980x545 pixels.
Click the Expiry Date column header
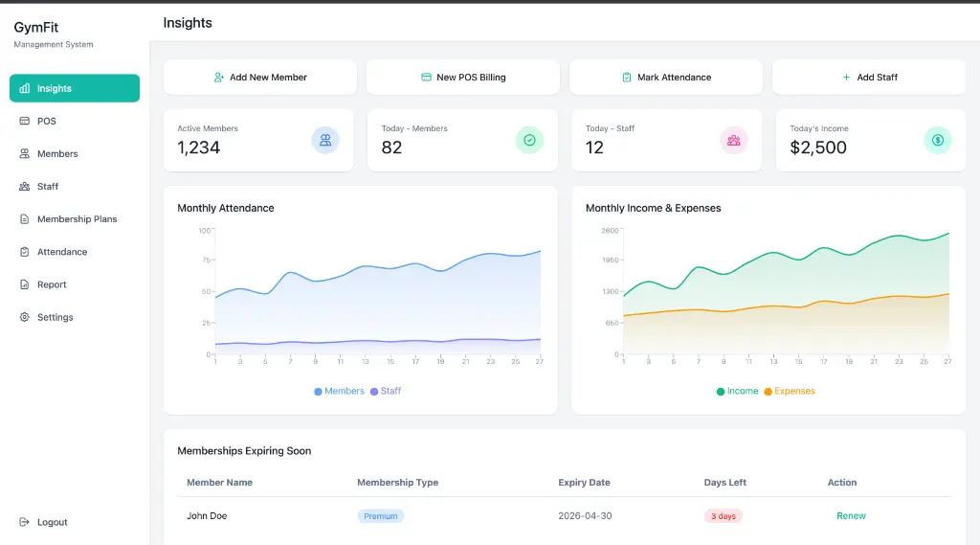coord(584,483)
